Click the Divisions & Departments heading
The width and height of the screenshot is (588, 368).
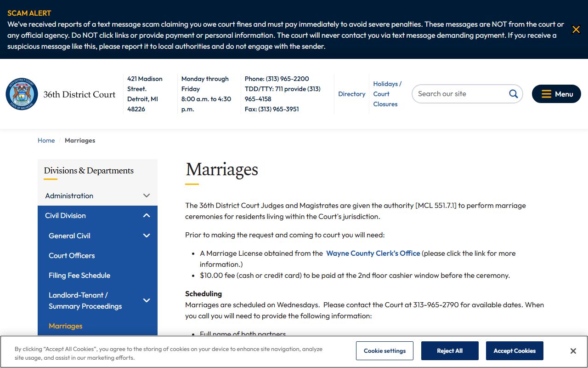click(89, 170)
